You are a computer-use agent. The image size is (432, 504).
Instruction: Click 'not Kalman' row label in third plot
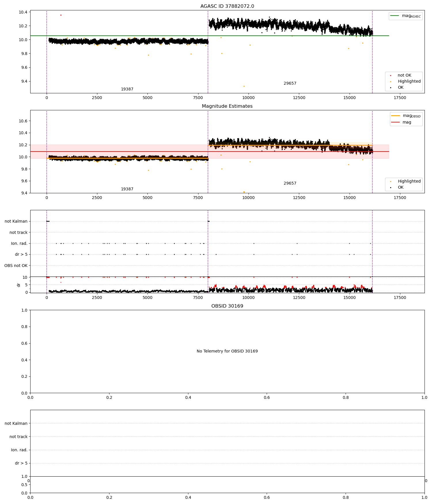pyautogui.click(x=16, y=221)
